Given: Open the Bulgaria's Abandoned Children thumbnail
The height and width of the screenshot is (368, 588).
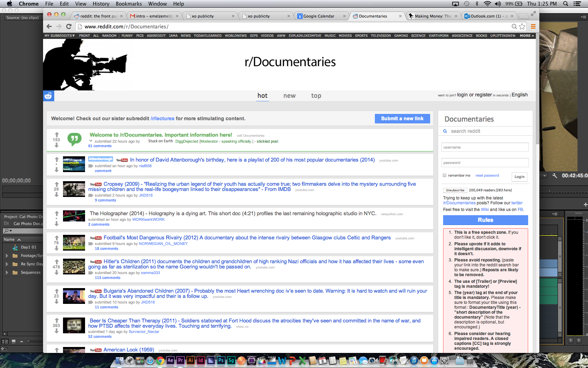Looking at the screenshot, I should point(74,296).
